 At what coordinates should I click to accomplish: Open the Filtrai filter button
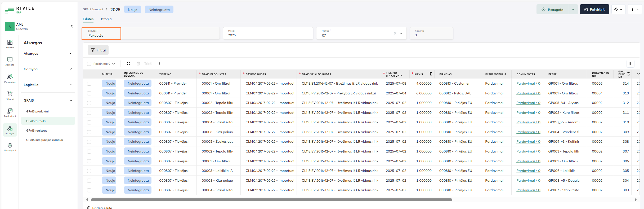98,50
